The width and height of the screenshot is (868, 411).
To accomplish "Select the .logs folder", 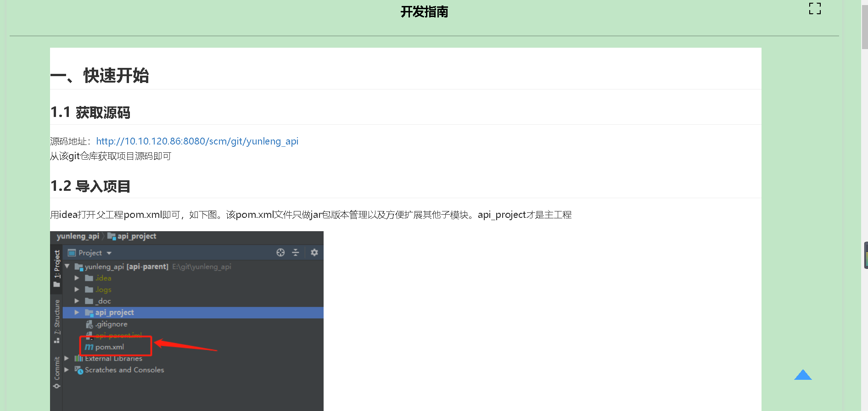I will coord(103,289).
